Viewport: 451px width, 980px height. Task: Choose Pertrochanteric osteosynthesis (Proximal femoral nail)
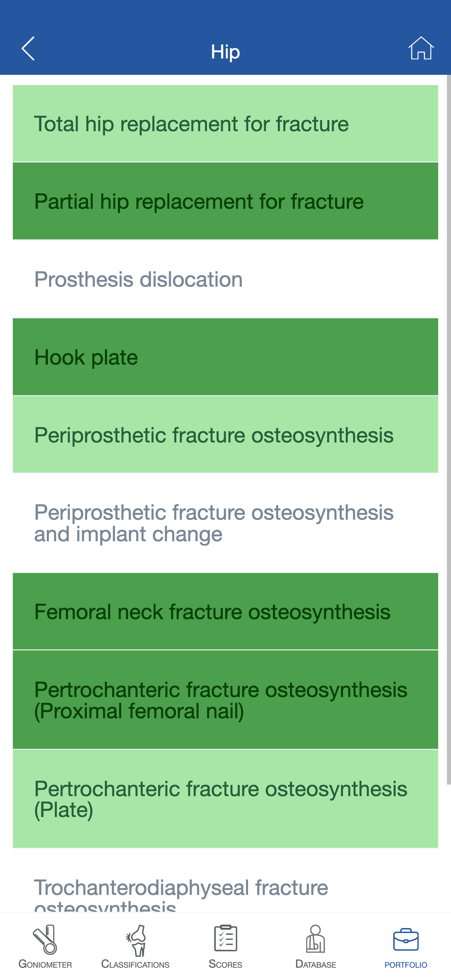[225, 699]
